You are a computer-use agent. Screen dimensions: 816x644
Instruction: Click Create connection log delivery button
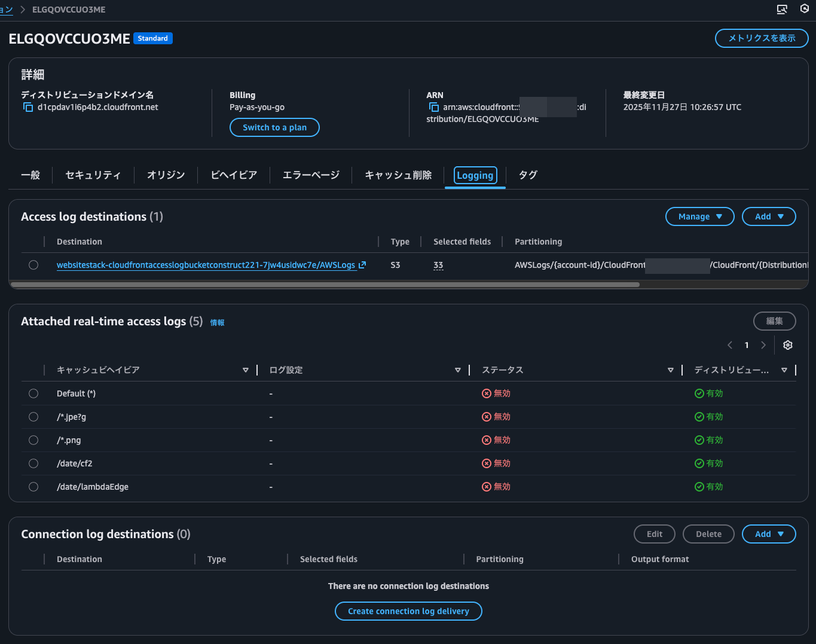point(408,611)
